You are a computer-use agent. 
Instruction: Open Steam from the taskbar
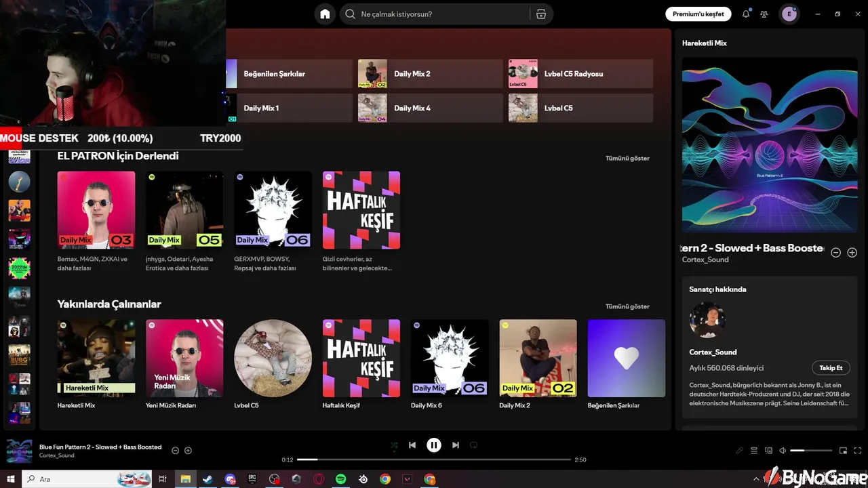tap(207, 479)
